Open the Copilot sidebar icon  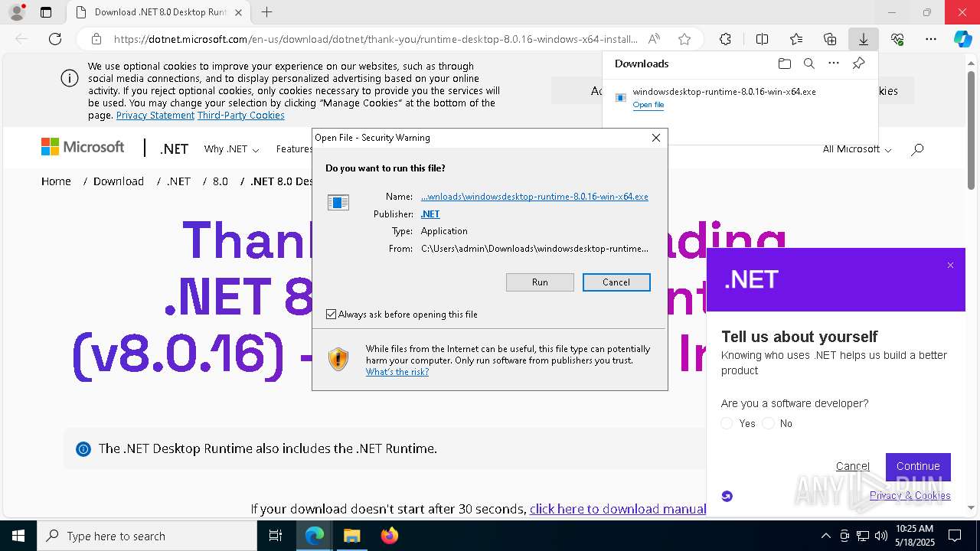click(x=962, y=39)
